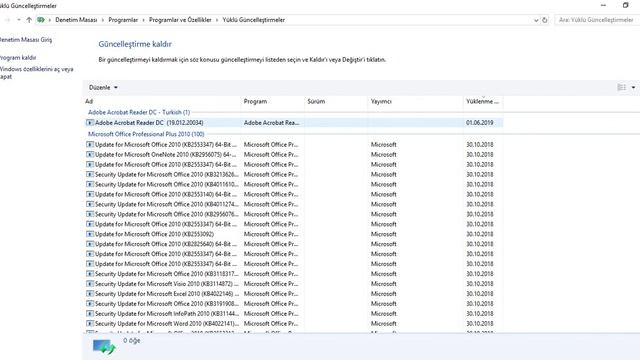Sort list by the Sürüm column header
The image size is (640, 360).
[x=336, y=101]
